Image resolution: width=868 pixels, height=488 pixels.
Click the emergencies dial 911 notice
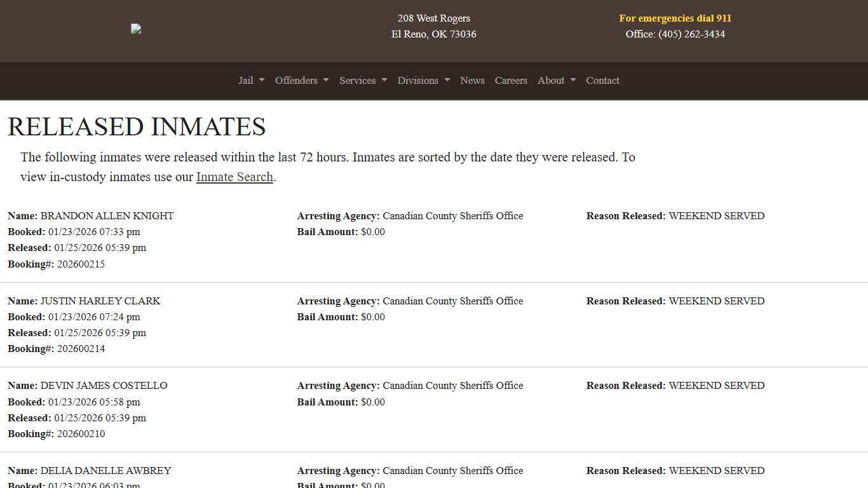[675, 18]
